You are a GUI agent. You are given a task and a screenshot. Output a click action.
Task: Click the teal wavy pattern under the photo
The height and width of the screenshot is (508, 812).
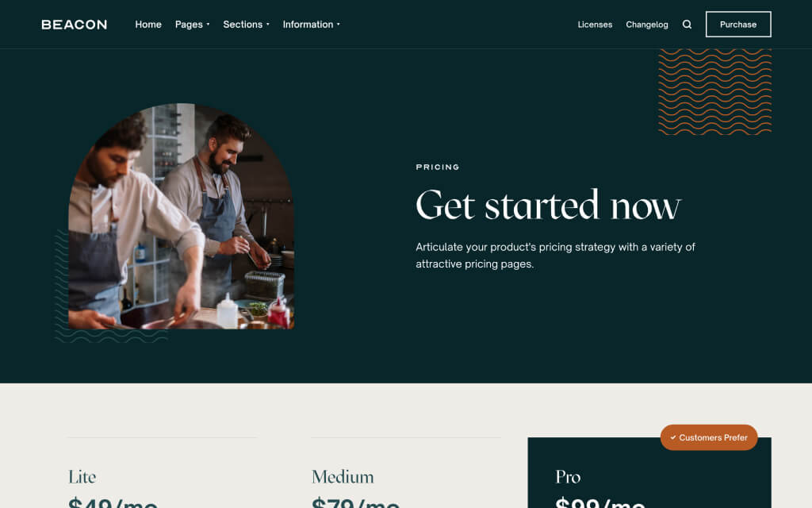click(111, 336)
